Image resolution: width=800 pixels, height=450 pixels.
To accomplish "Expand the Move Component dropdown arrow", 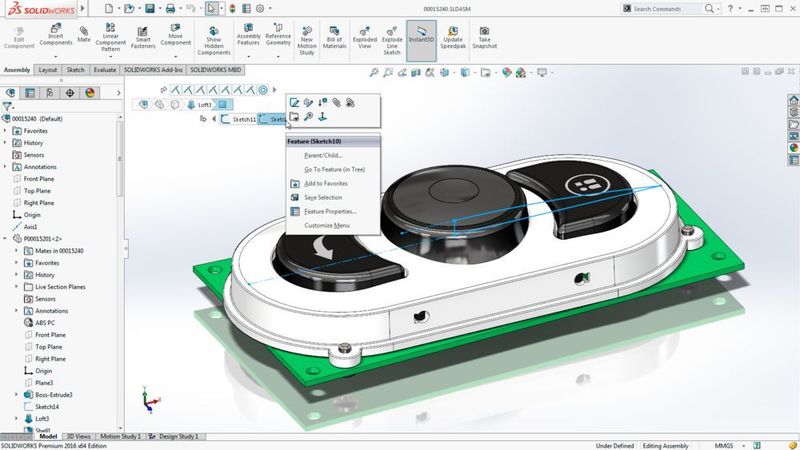I will [176, 57].
